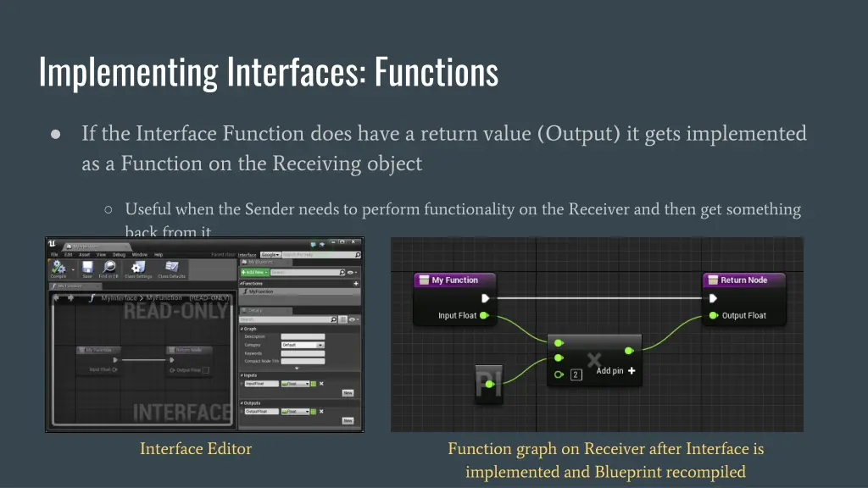This screenshot has height=488, width=868.
Task: Open the Asset menu
Action: click(x=84, y=254)
